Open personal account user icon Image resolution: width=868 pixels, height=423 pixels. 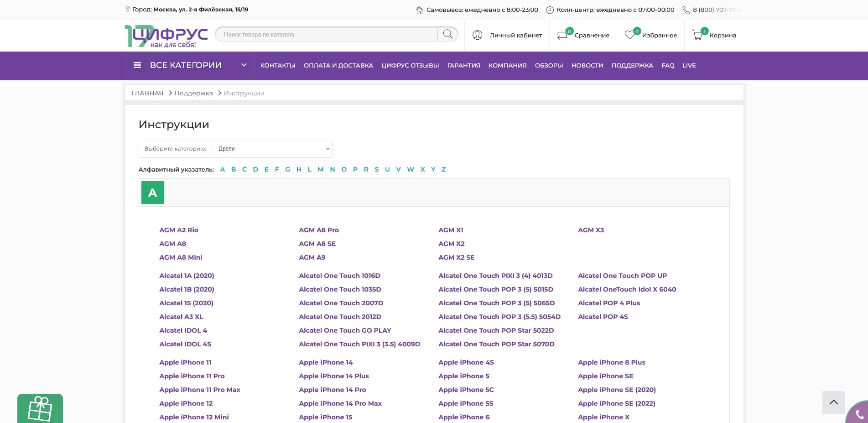click(x=478, y=35)
